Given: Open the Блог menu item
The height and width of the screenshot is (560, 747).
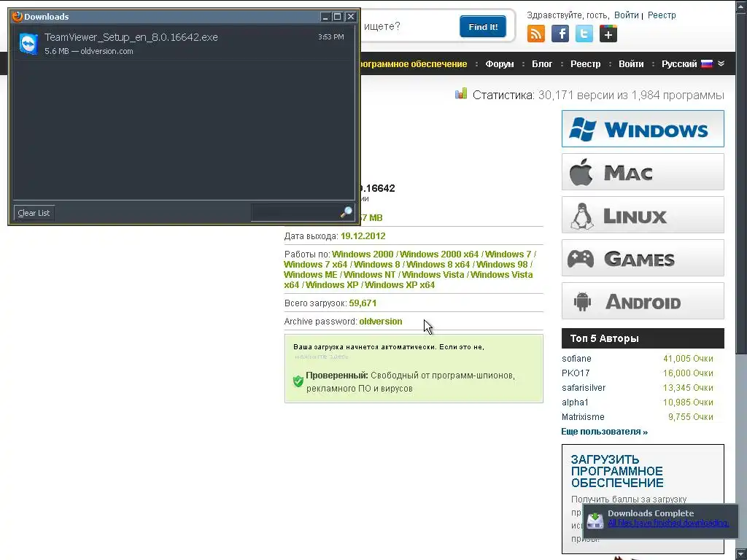Looking at the screenshot, I should 542,64.
